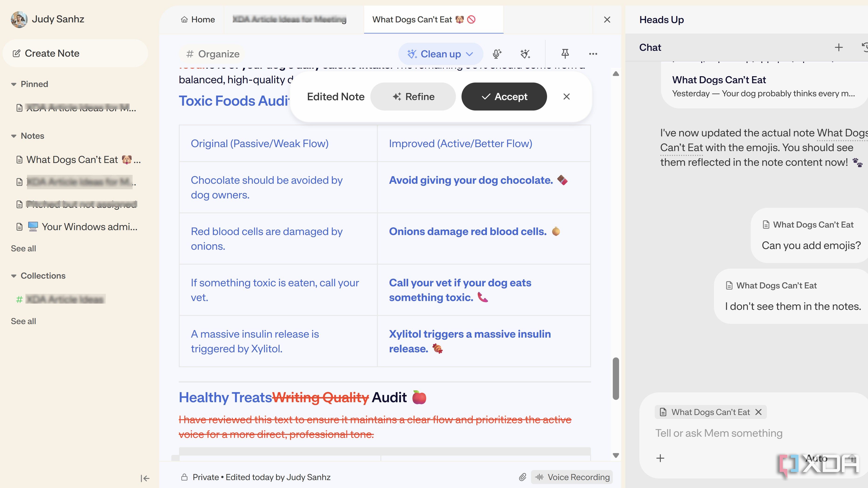This screenshot has width=868, height=488.
Task: Collapse the sidebar with the arrow icon
Action: (x=145, y=478)
